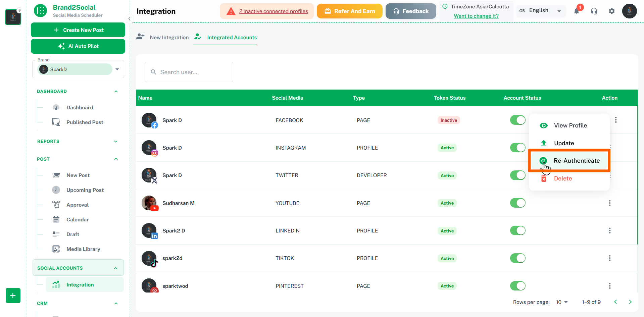Toggle account status for Spark2 D LinkedIn
The width and height of the screenshot is (644, 317).
518,230
